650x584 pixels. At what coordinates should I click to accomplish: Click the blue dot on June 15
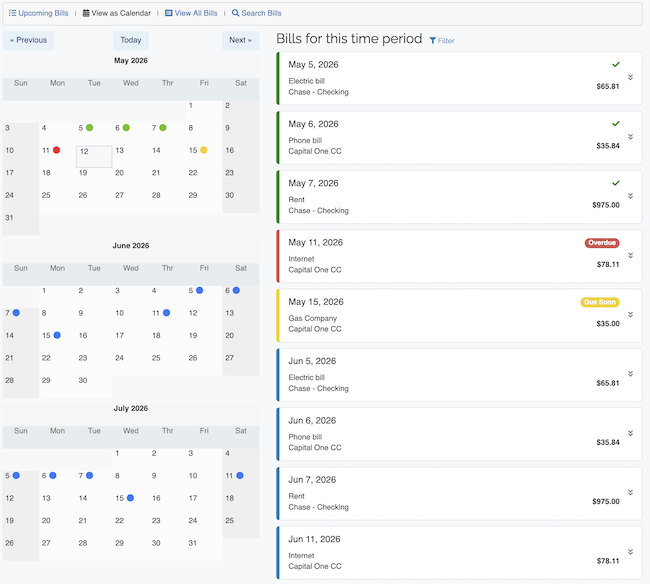tap(57, 335)
